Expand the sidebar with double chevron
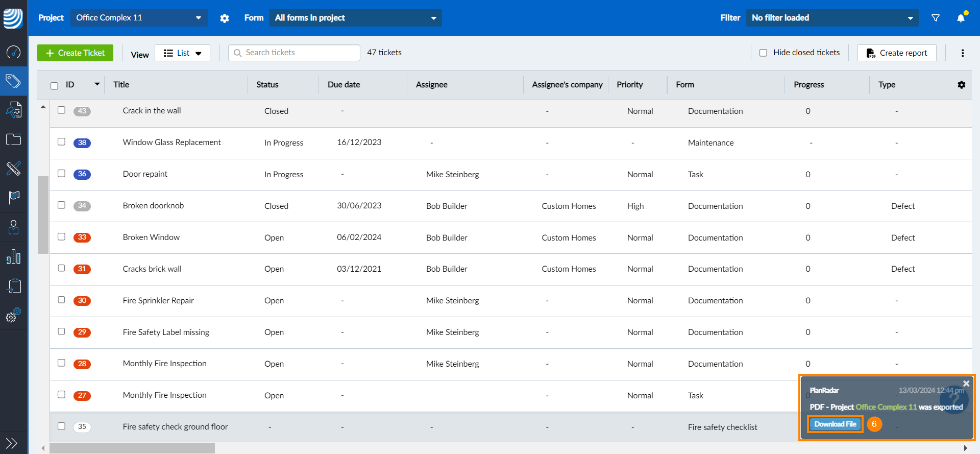The width and height of the screenshot is (980, 454). [12, 443]
